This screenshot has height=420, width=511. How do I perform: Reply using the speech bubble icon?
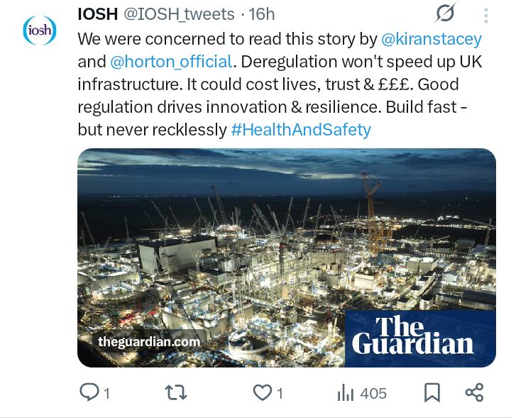tap(89, 392)
